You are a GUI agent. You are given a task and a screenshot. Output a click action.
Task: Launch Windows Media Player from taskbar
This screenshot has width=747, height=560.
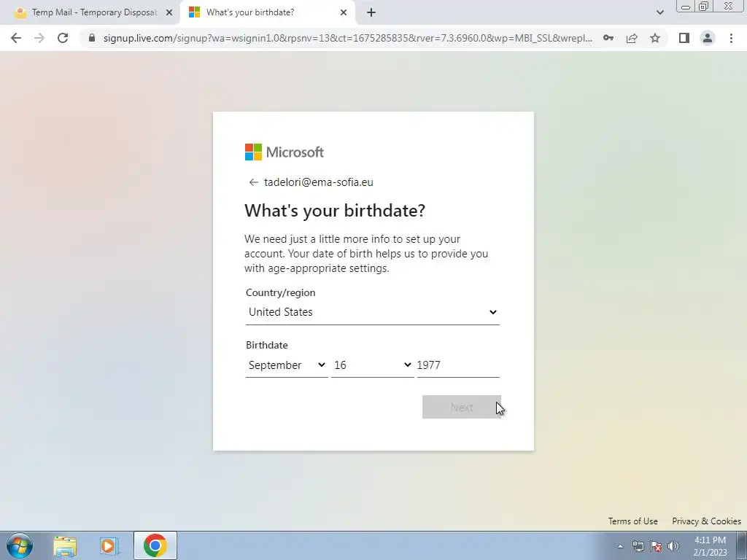coord(109,545)
